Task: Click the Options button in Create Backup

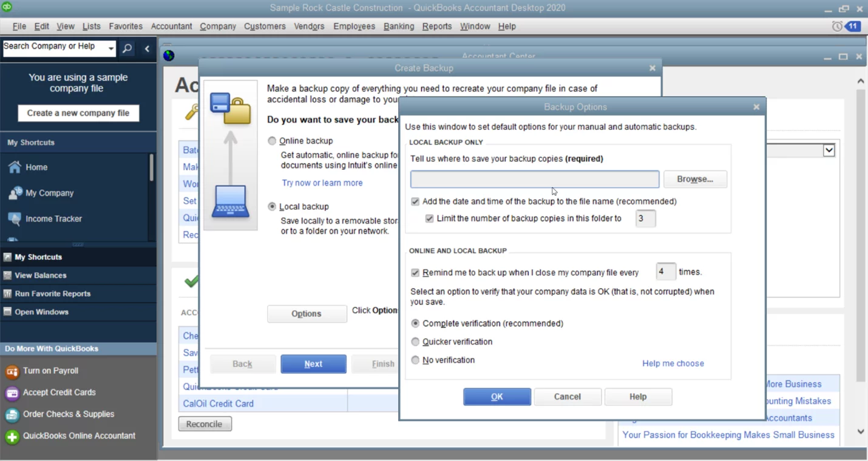Action: [307, 314]
